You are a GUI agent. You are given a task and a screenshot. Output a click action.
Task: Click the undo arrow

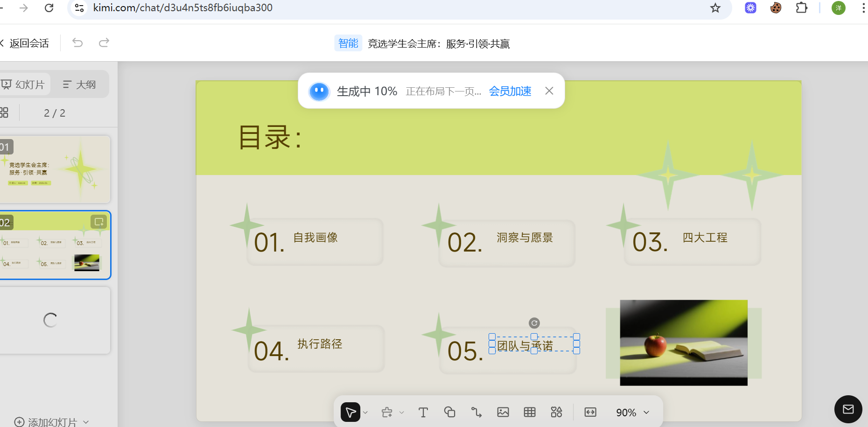tap(77, 42)
